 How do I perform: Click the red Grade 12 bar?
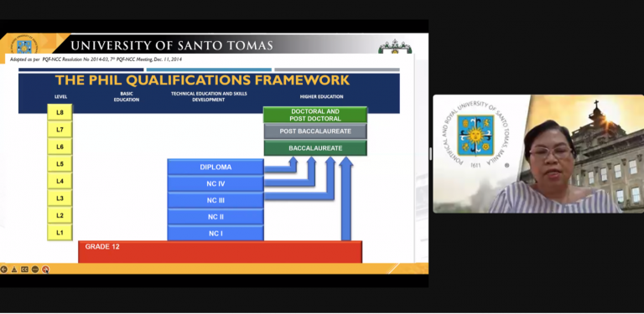pyautogui.click(x=221, y=252)
